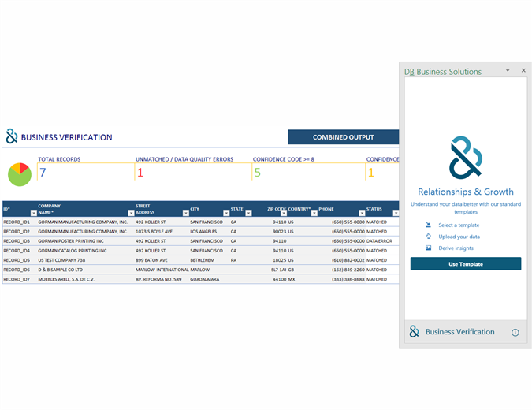Click the RECORD_ID2 cell
Image resolution: width=532 pixels, height=410 pixels.
click(17, 232)
